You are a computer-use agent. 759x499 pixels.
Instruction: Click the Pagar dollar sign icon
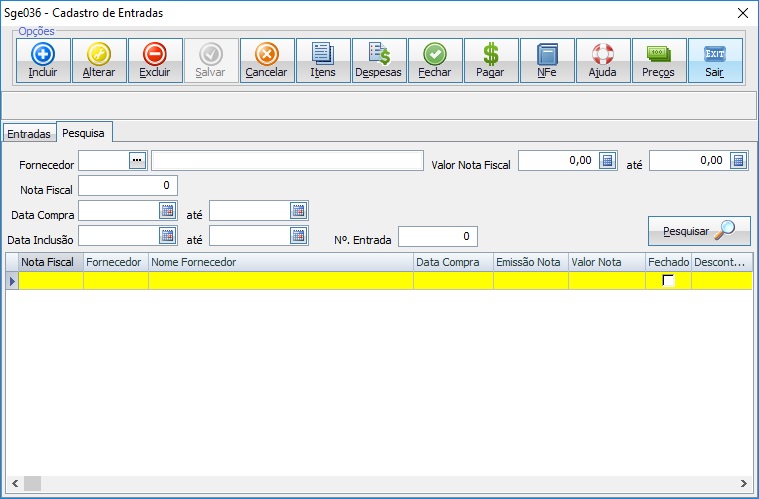point(491,54)
